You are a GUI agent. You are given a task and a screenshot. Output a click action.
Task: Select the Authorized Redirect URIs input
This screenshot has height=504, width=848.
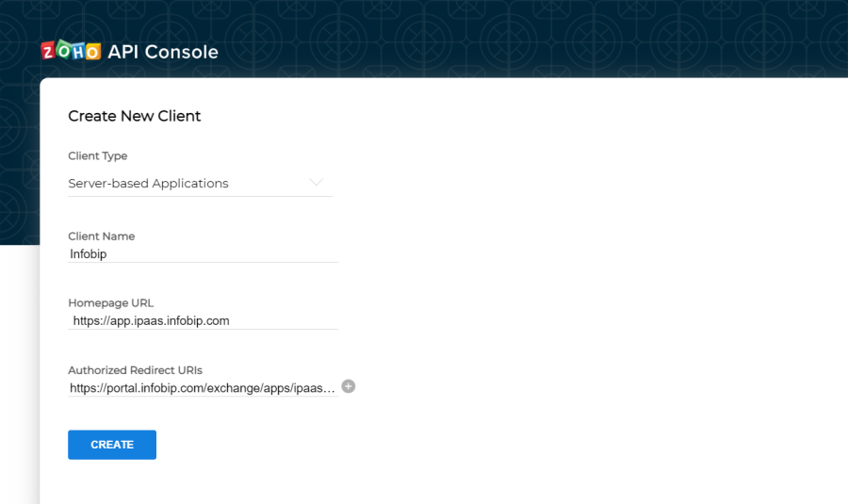click(203, 388)
